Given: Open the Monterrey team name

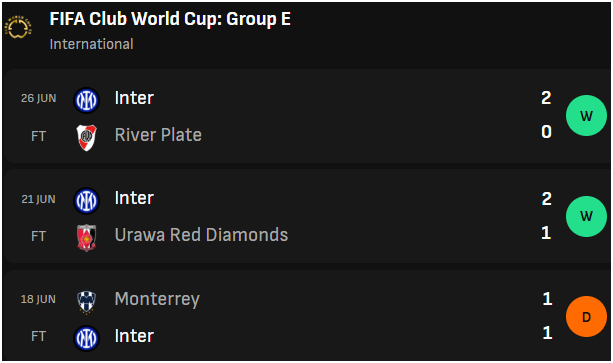Looking at the screenshot, I should pos(157,300).
